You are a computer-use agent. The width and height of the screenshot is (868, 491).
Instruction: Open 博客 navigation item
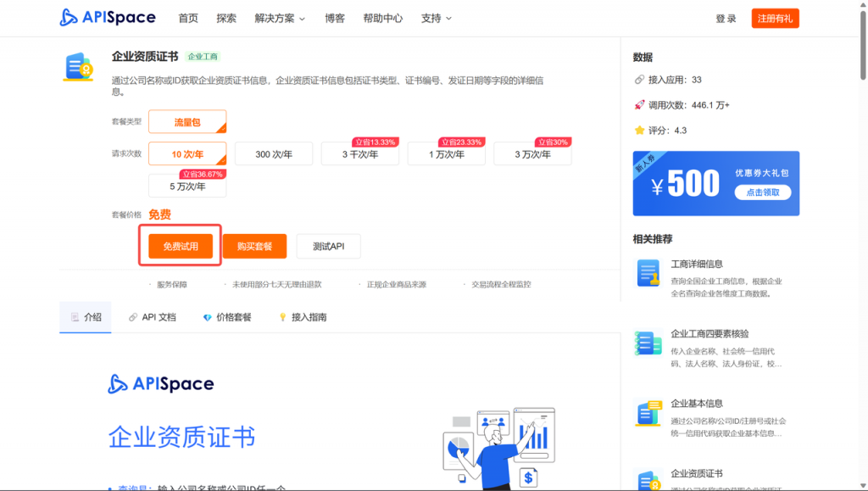334,19
